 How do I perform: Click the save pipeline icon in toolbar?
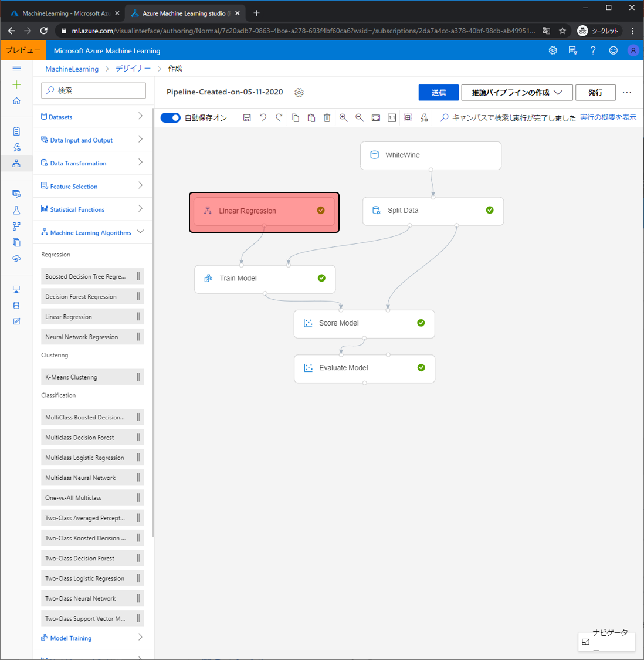(247, 118)
